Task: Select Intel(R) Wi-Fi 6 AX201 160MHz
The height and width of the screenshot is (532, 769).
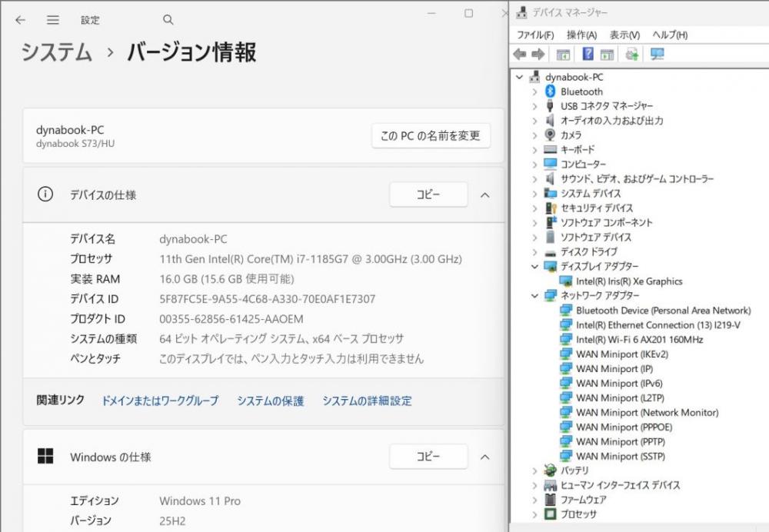Action: [x=640, y=339]
